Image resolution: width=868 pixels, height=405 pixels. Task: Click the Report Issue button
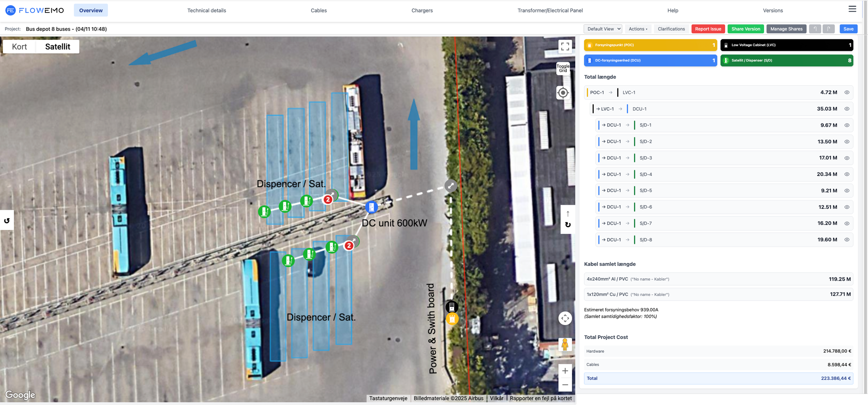[x=708, y=29]
